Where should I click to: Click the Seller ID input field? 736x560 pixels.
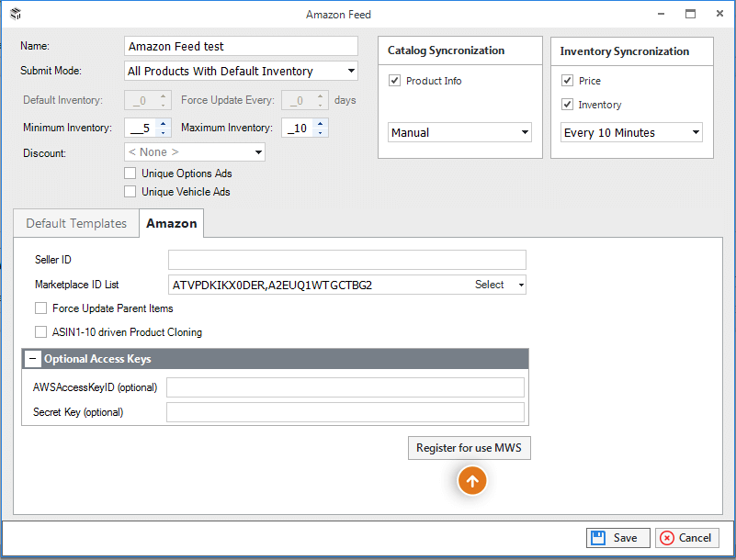point(347,260)
